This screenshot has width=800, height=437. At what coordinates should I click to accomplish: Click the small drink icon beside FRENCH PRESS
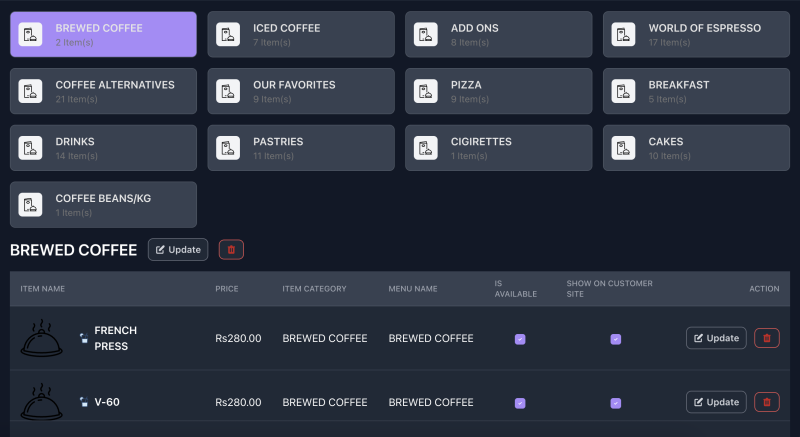pos(84,338)
